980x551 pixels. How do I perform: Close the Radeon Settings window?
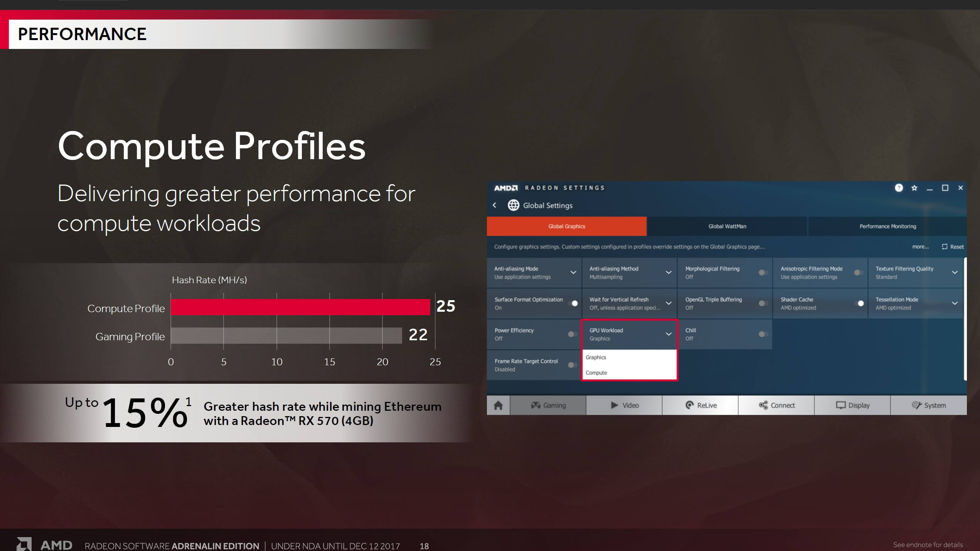pyautogui.click(x=960, y=188)
